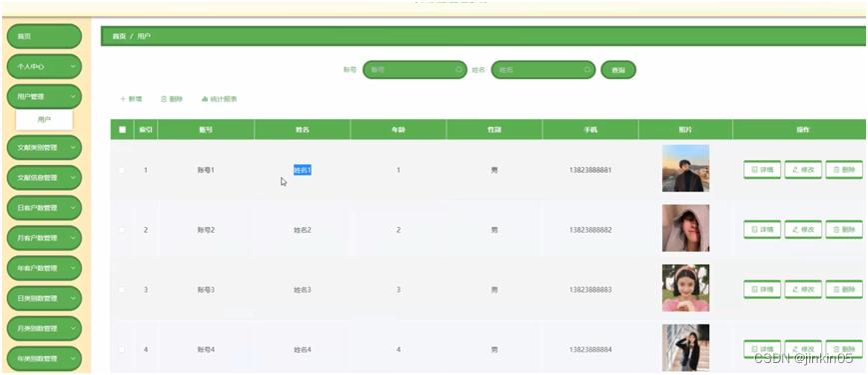Image resolution: width=868 pixels, height=375 pixels.
Task: Expand the 文献类别管理 sidebar menu
Action: pyautogui.click(x=44, y=148)
